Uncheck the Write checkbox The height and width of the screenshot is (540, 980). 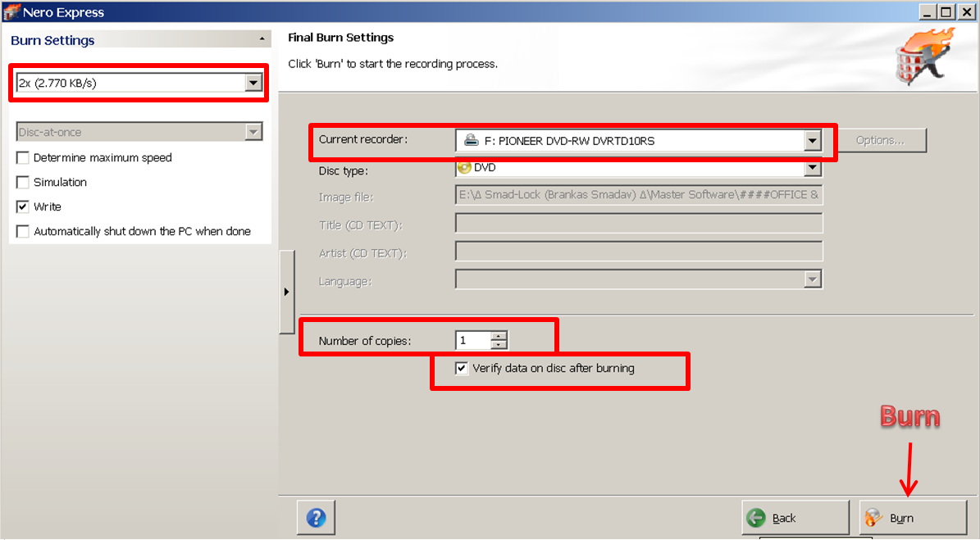click(x=23, y=206)
